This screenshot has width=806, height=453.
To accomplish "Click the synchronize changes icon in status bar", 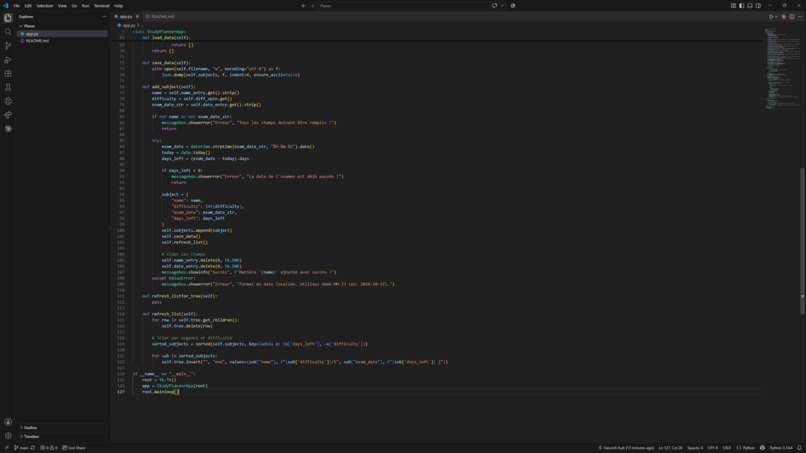I will click(x=33, y=448).
